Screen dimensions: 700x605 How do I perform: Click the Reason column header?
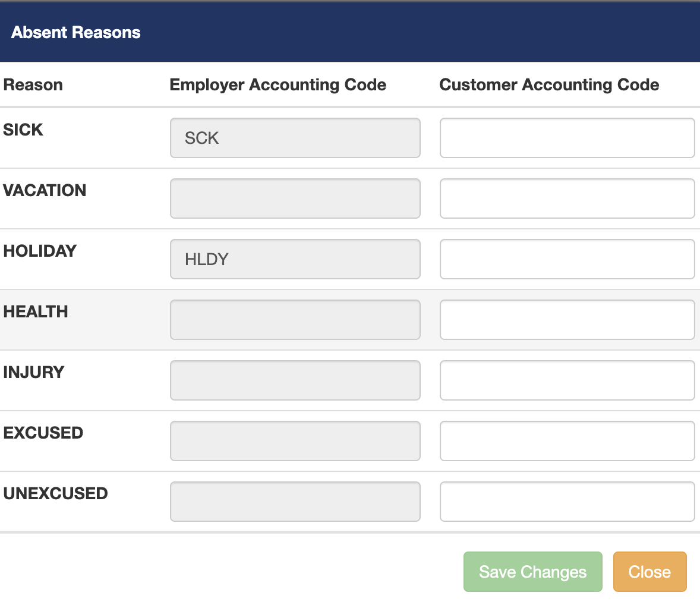pyautogui.click(x=33, y=84)
